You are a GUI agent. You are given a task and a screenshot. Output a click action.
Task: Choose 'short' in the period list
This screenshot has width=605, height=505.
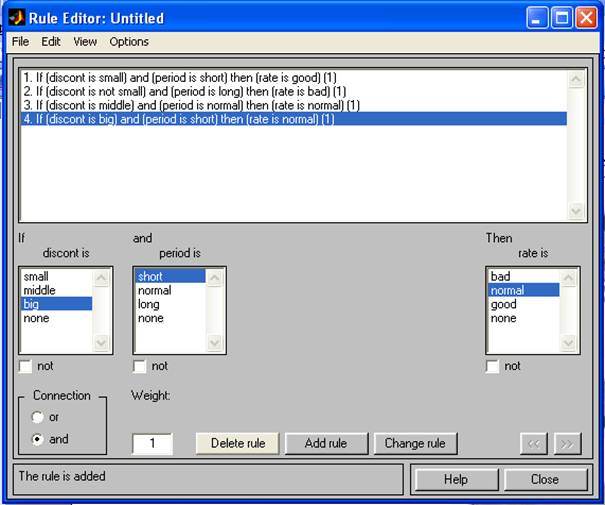point(171,276)
